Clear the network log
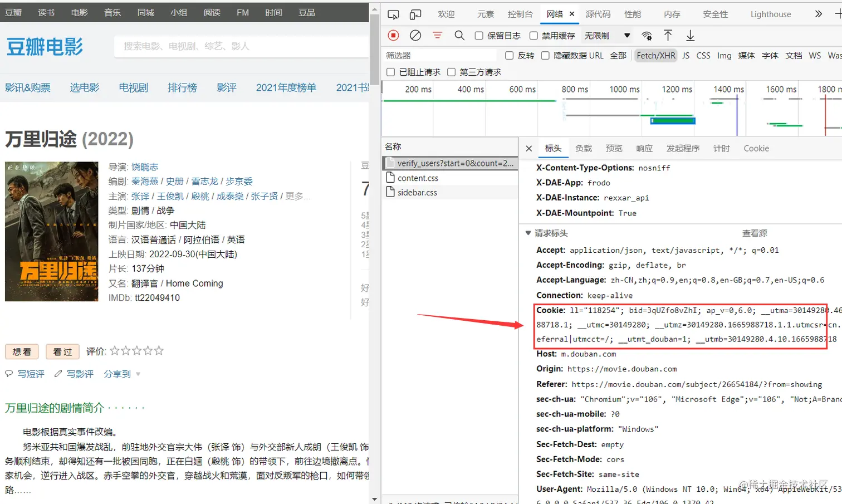The width and height of the screenshot is (842, 504). pyautogui.click(x=415, y=36)
